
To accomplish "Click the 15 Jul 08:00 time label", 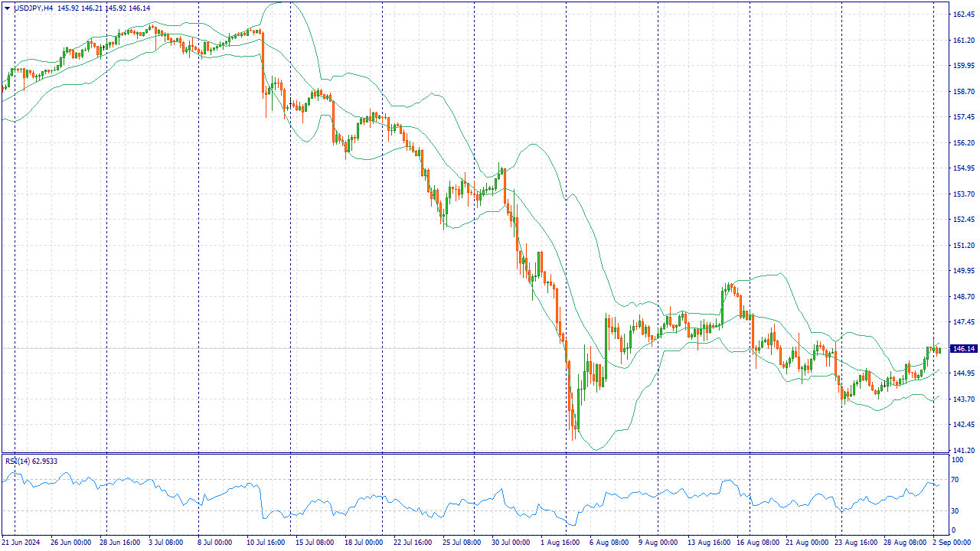I will pos(314,543).
